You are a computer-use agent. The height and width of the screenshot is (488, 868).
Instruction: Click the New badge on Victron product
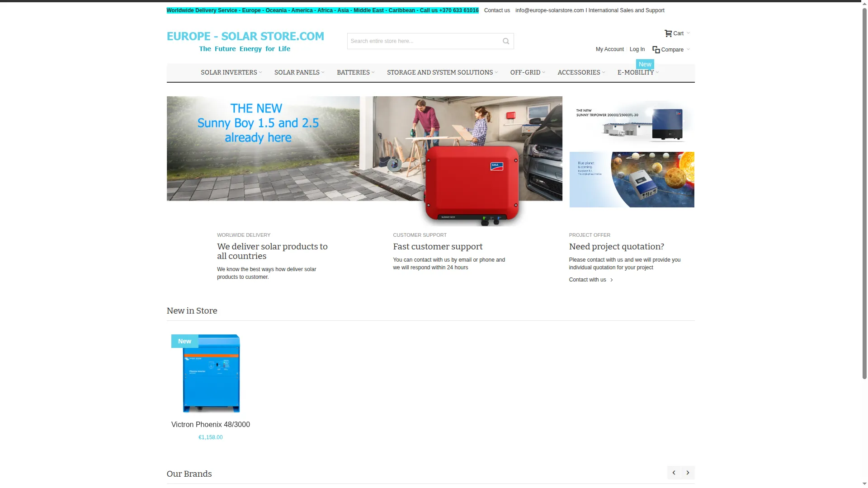click(184, 341)
